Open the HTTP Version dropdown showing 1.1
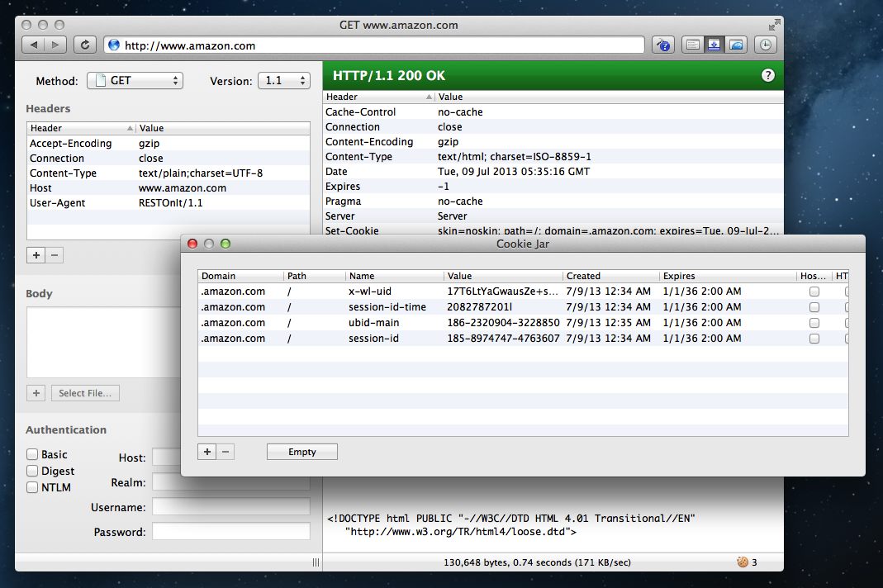The height and width of the screenshot is (588, 883). (284, 81)
